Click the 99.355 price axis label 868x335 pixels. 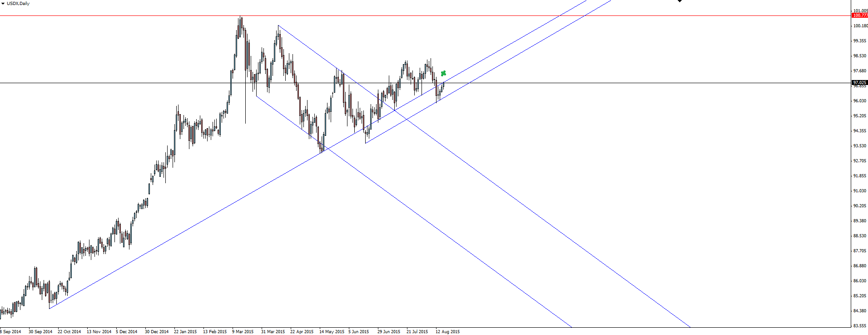pos(860,41)
